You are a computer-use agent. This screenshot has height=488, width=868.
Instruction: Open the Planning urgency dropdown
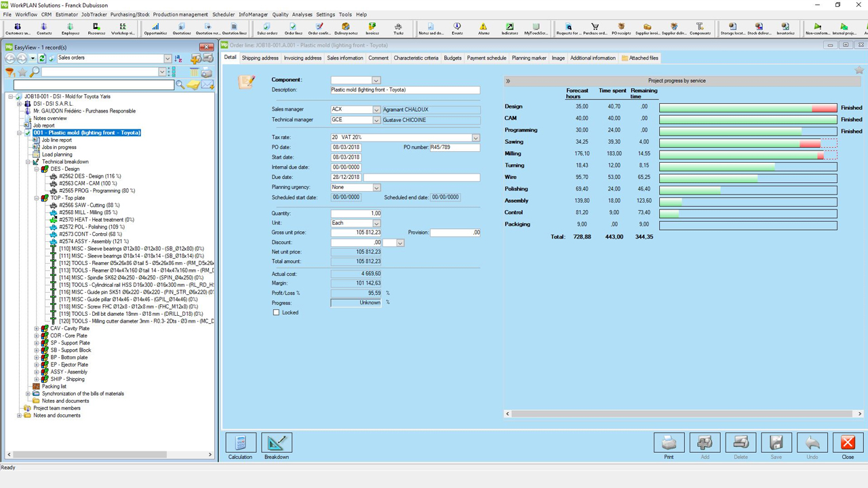coord(376,188)
